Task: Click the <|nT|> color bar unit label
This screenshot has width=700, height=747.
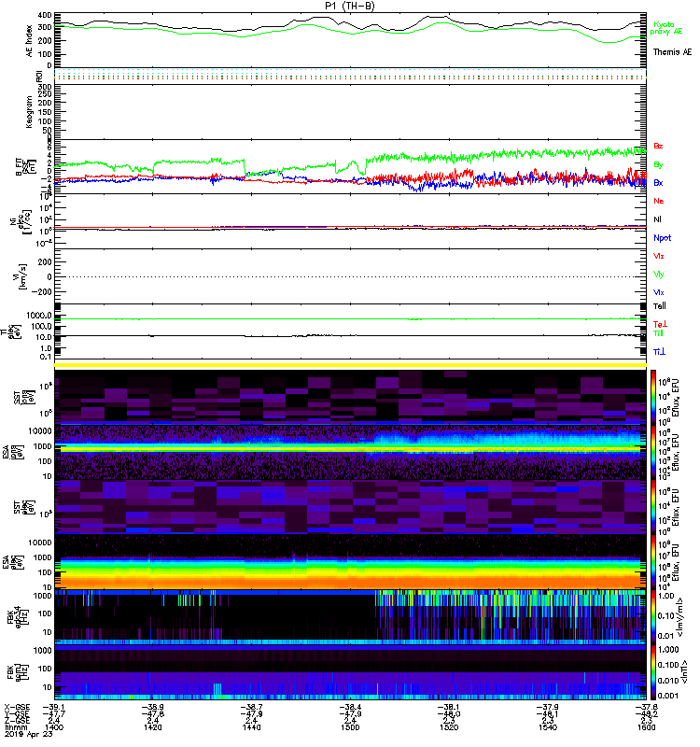Action: (x=684, y=671)
